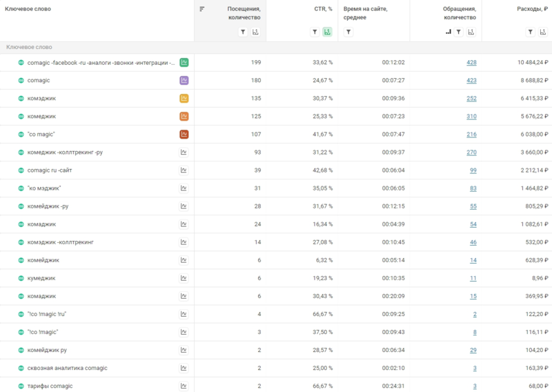Click the green status icon beside комэджик
The width and height of the screenshot is (552, 392).
point(21,98)
